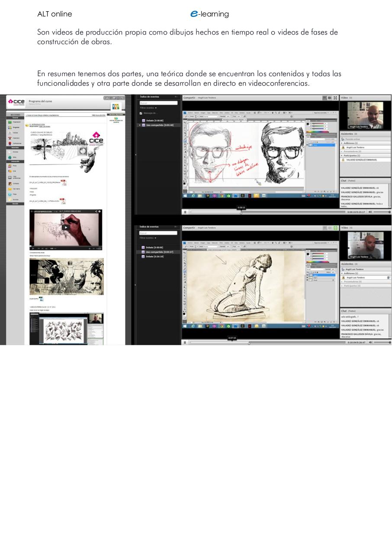This screenshot has height=554, width=392.
Task: Click the share icon on the YouTube video
Action: [x=96, y=211]
